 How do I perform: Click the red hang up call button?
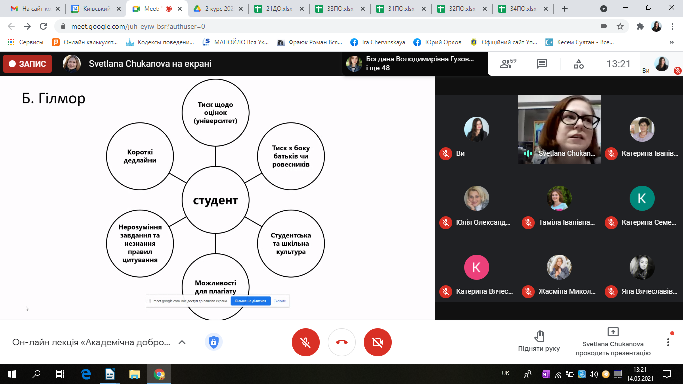[x=342, y=342]
